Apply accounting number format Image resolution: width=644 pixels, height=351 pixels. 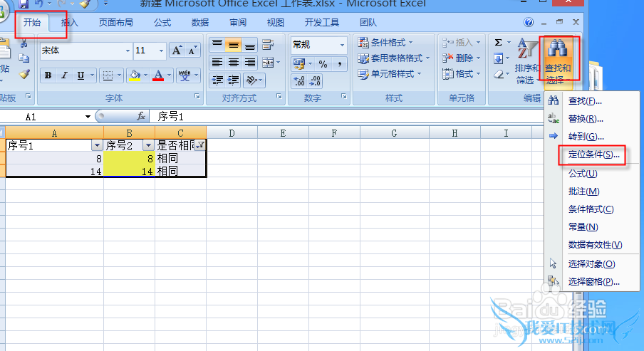[299, 64]
